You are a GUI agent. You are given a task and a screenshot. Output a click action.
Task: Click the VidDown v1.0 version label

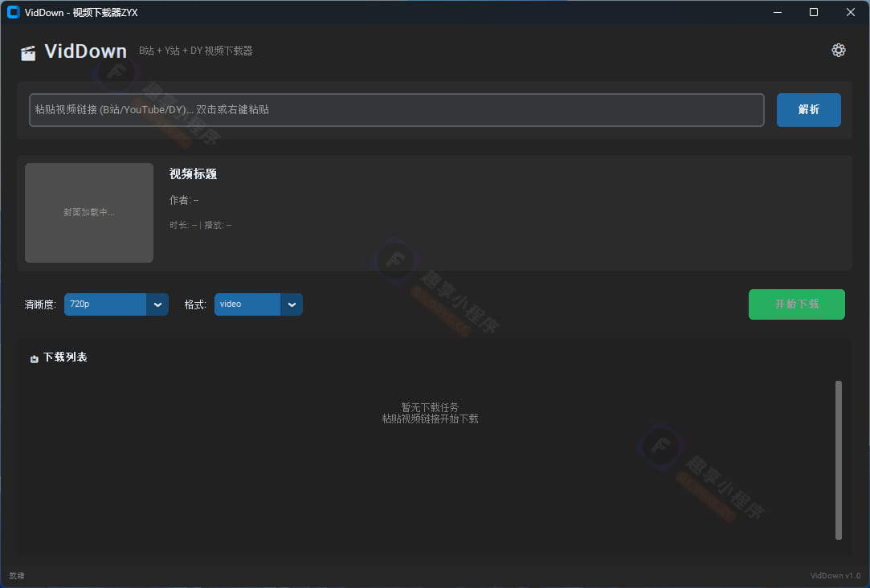[834, 575]
